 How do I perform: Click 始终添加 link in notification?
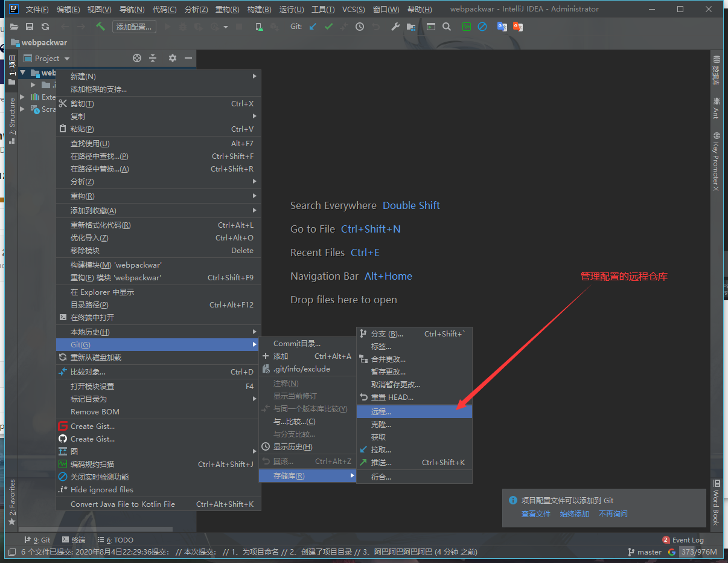coord(574,514)
